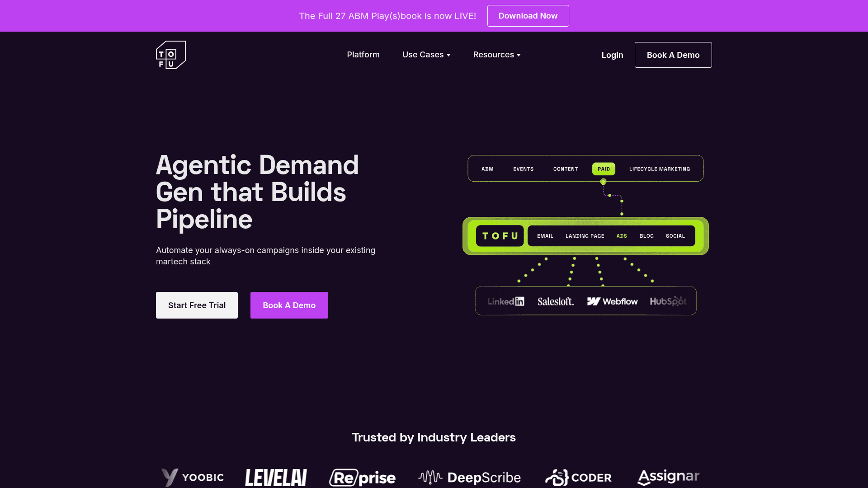Click the Webflow integration logo
Image resolution: width=868 pixels, height=488 pixels.
click(x=612, y=301)
